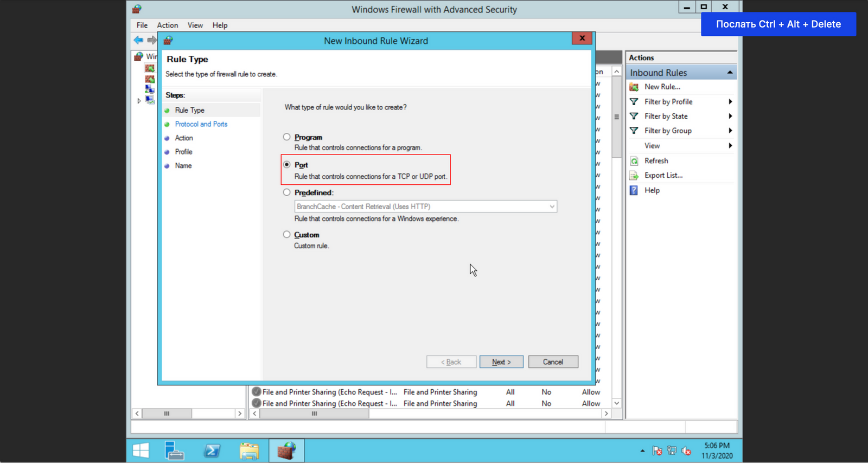Go to the Rule Type step
This screenshot has height=464, width=868.
click(189, 110)
